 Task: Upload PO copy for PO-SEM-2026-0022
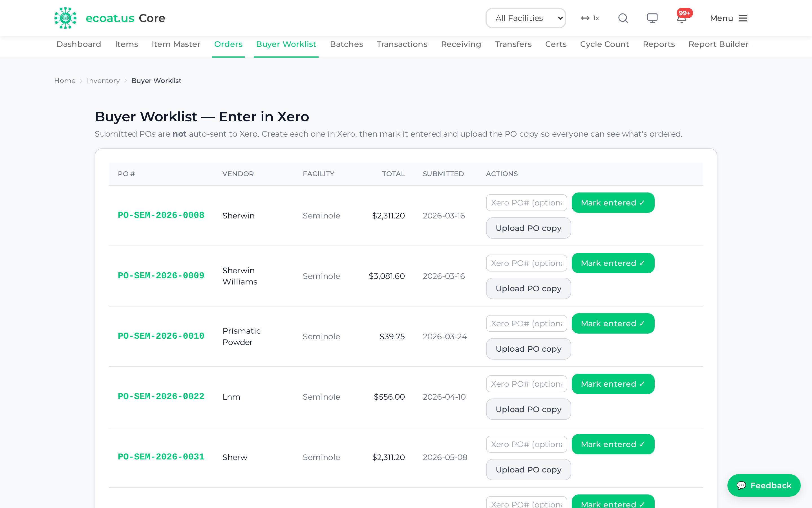click(x=528, y=410)
